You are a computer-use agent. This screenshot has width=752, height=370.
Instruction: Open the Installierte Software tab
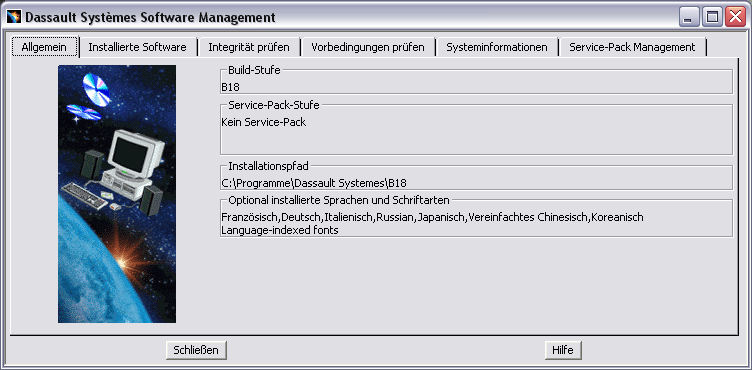click(138, 47)
